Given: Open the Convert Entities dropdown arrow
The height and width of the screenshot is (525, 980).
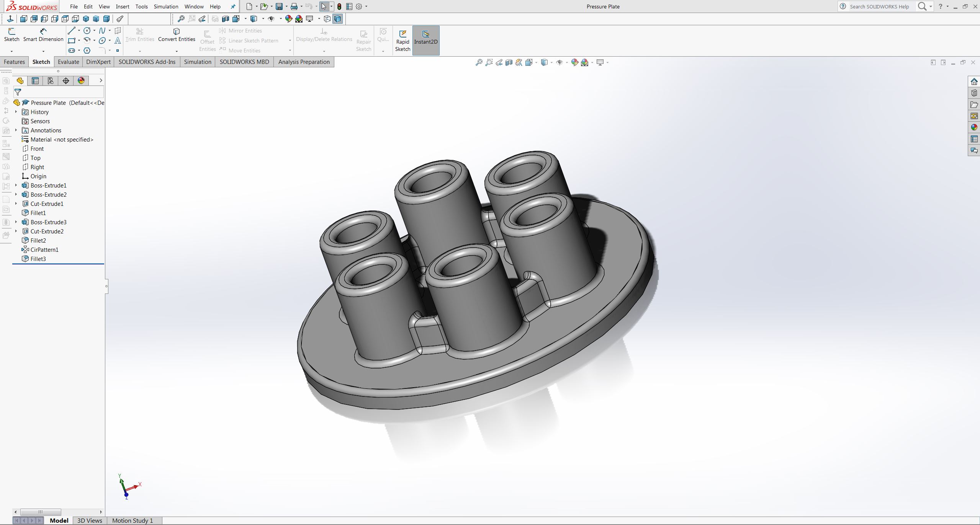Looking at the screenshot, I should (177, 51).
